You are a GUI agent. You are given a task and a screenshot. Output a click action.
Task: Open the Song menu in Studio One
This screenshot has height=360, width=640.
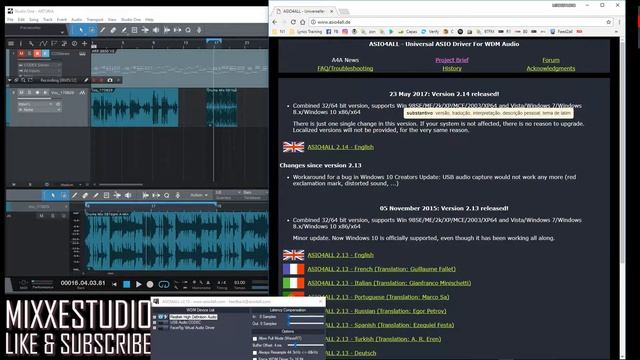point(34,20)
